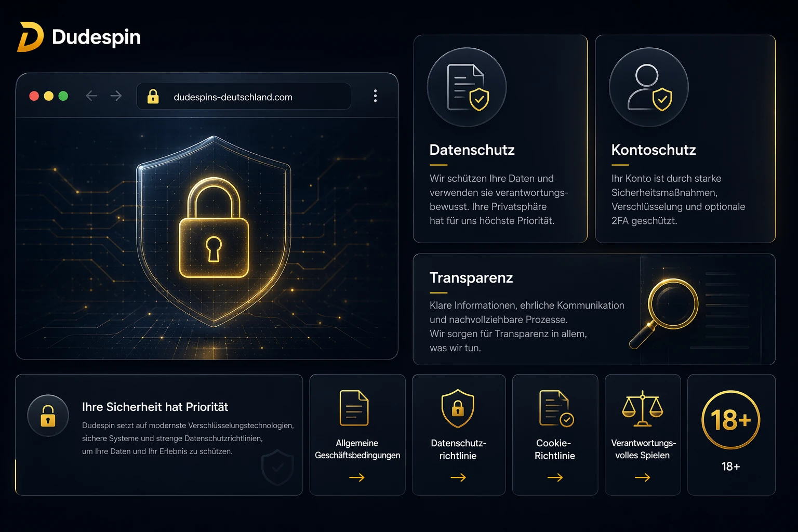Click the Transparenz heading

pos(471,278)
